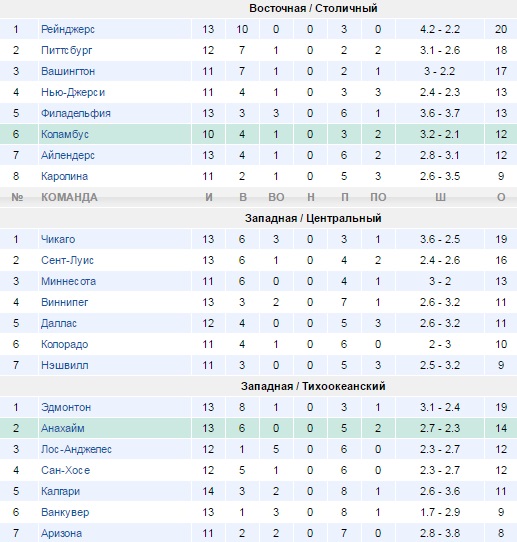Open the Ванкувер team page
517x542 pixels.
65,512
